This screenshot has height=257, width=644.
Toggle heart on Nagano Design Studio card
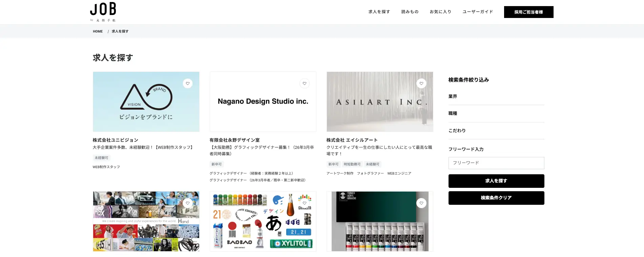pos(305,83)
